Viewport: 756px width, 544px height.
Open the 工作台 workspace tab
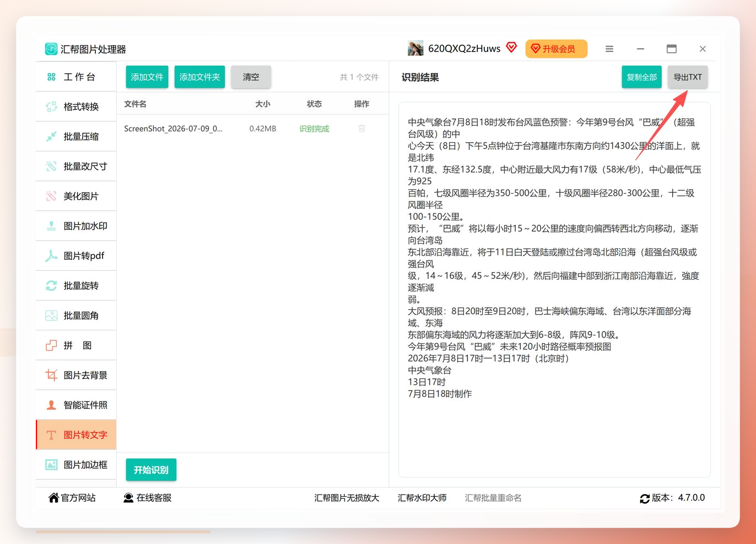[76, 77]
